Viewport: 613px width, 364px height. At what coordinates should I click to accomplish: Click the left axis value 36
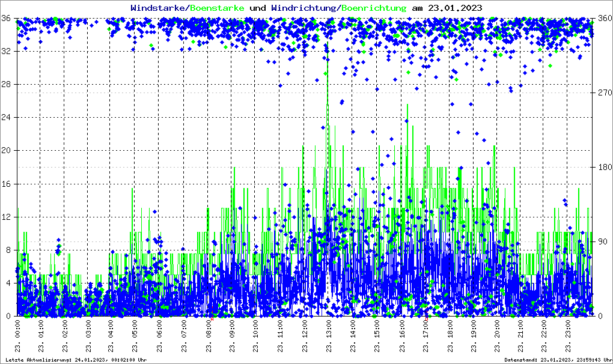coord(6,19)
